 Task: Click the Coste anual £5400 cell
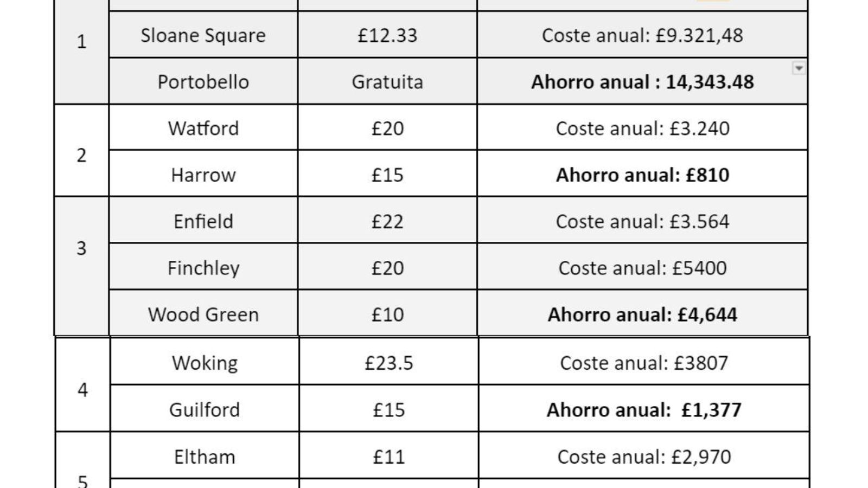pyautogui.click(x=642, y=268)
